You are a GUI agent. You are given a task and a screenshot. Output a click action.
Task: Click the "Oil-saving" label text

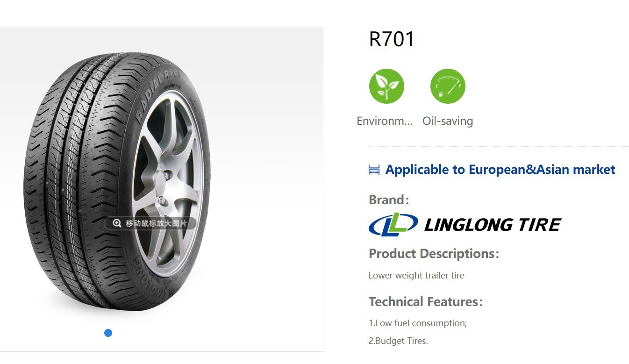(x=448, y=121)
